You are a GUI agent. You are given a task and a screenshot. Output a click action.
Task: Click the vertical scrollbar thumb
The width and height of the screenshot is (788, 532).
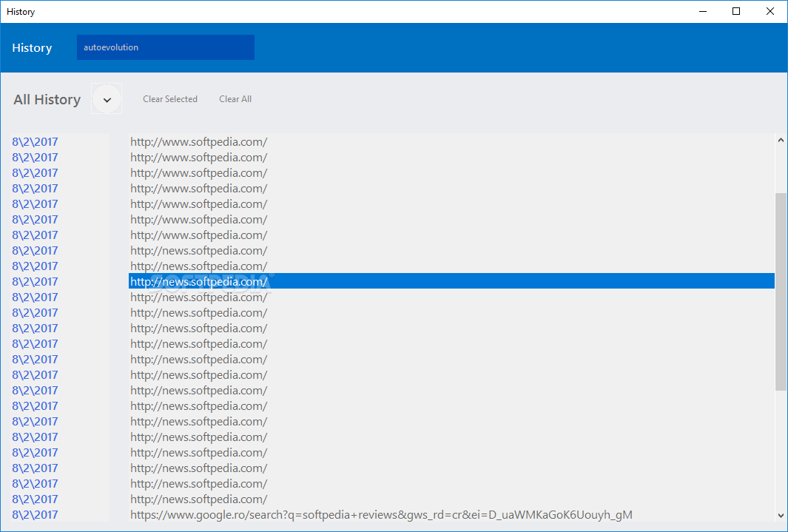pyautogui.click(x=781, y=292)
